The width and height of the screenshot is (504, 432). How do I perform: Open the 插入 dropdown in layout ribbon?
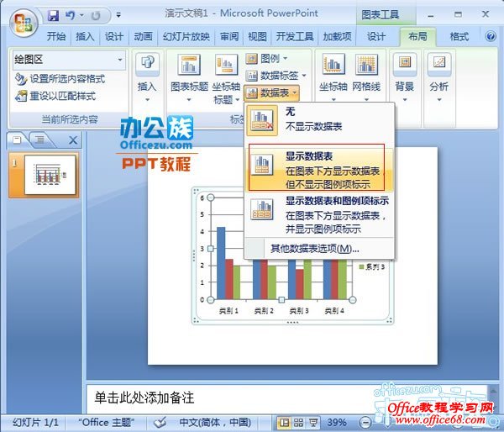[147, 77]
